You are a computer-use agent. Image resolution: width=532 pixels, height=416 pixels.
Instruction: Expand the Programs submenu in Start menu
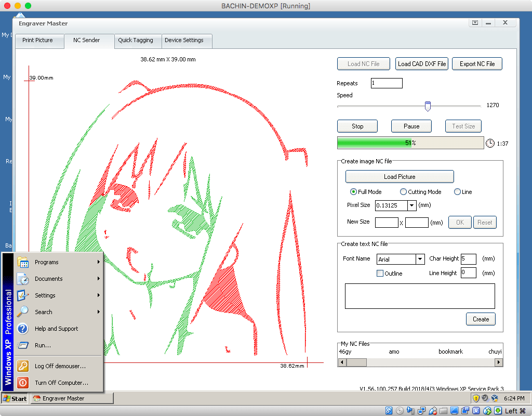[58, 262]
